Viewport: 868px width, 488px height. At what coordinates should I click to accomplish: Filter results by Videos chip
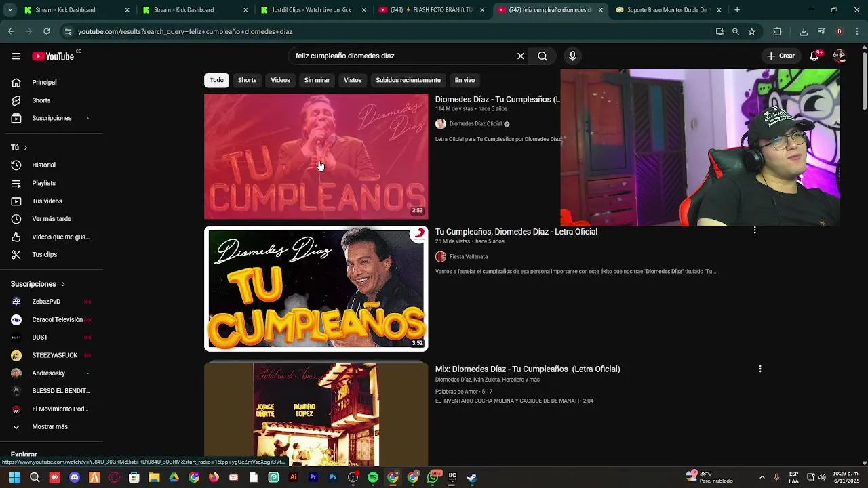(280, 80)
